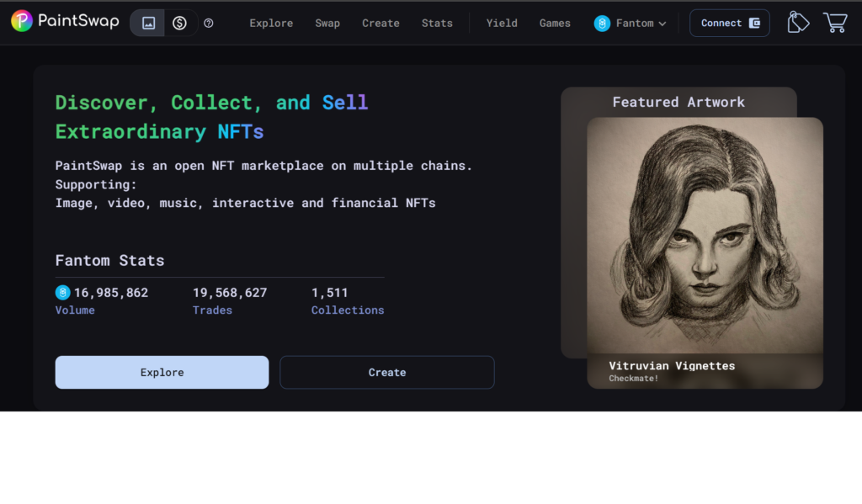Click the Collections stat label
The width and height of the screenshot is (862, 504).
pyautogui.click(x=348, y=310)
